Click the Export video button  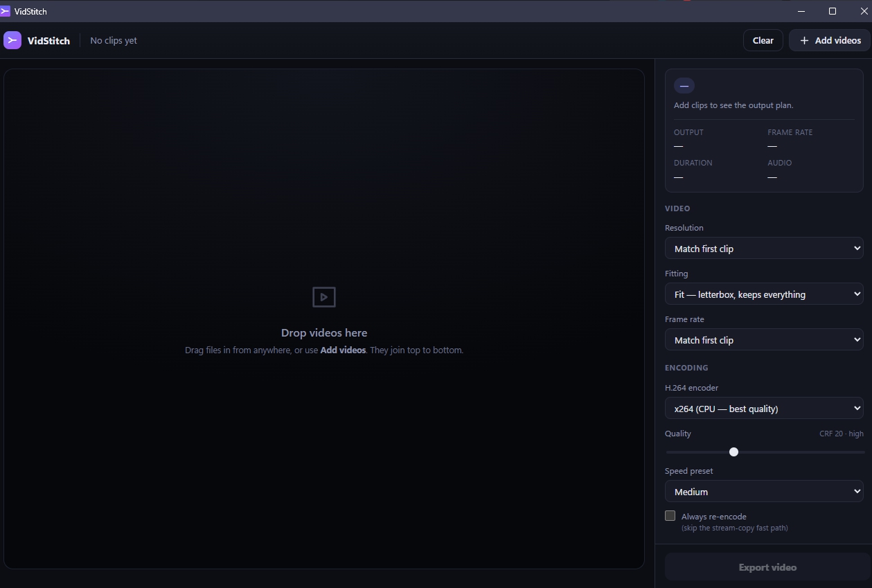767,567
